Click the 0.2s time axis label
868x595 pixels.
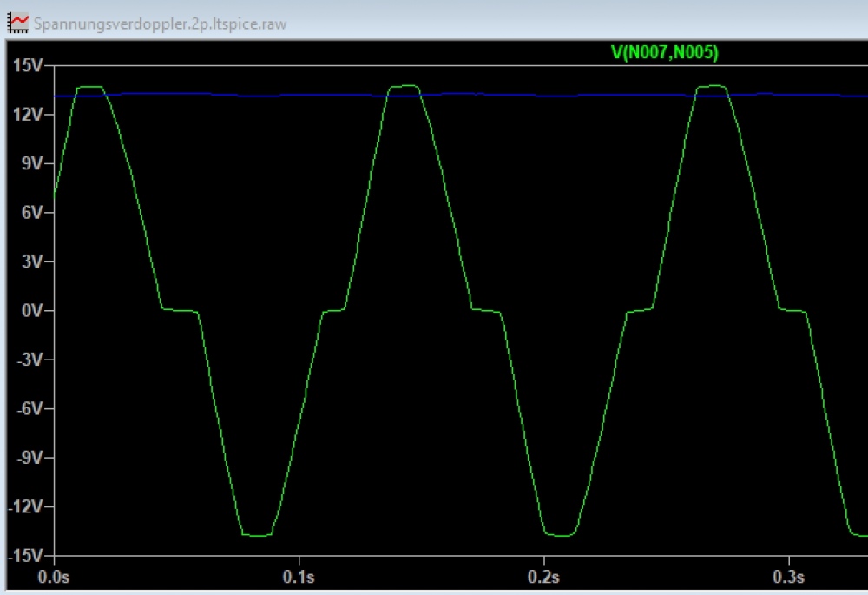point(543,577)
